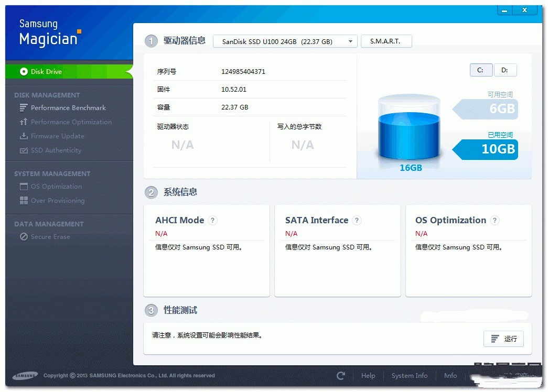Click the blue disk cylinder graphic
This screenshot has height=392, width=548.
click(x=409, y=127)
